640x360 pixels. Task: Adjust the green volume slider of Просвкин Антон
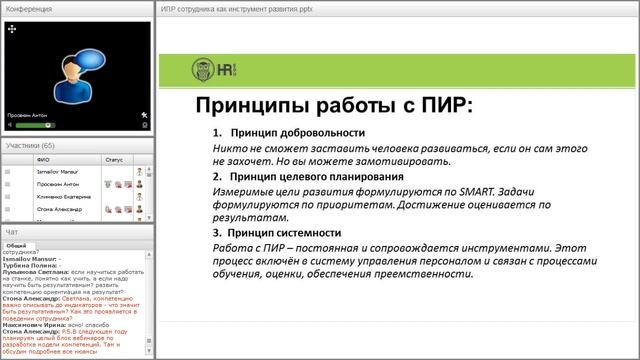[35, 125]
